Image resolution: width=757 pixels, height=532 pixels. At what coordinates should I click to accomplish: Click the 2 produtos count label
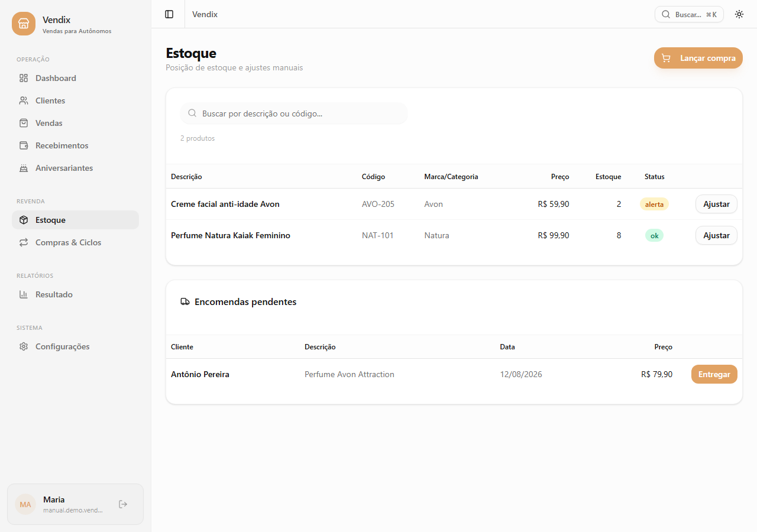click(x=198, y=138)
